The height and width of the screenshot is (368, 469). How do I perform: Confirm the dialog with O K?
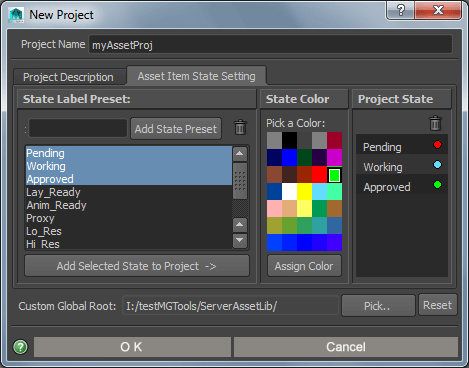(132, 347)
